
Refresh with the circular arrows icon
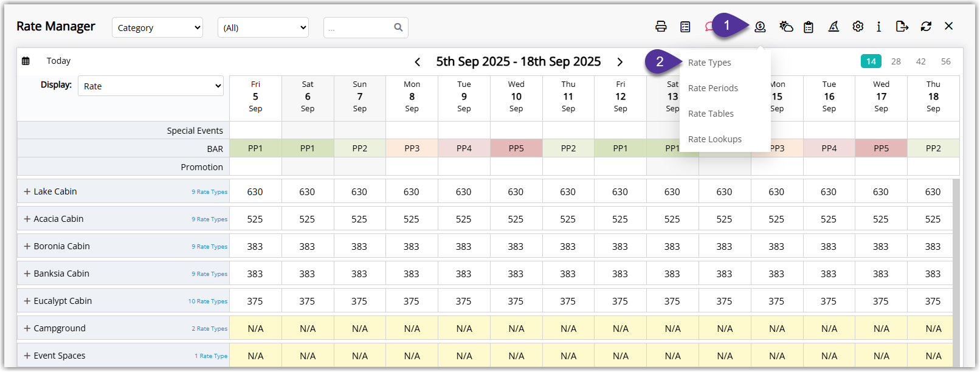point(926,26)
